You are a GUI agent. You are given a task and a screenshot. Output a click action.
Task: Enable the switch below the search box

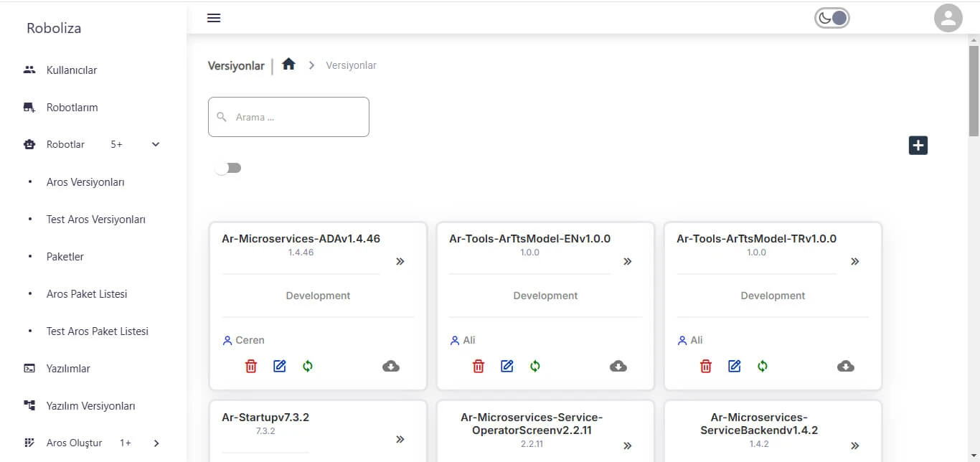[228, 168]
